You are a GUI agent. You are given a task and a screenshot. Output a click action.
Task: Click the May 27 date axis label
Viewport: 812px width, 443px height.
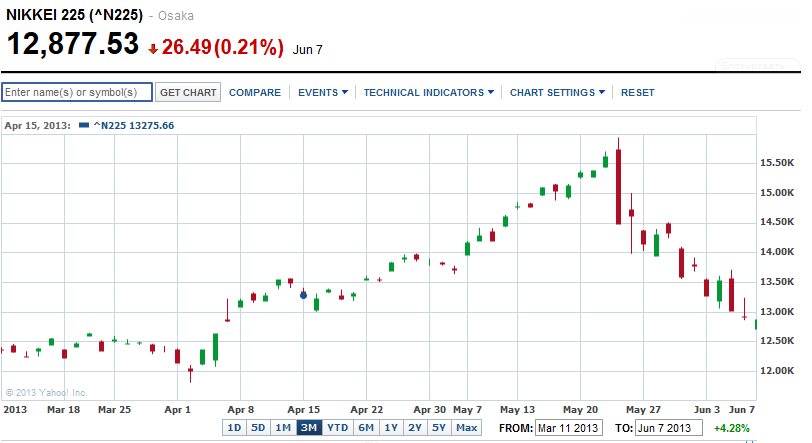[643, 409]
